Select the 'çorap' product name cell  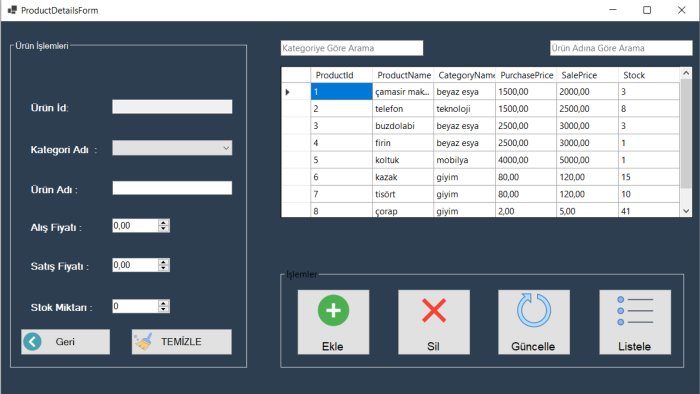point(403,210)
